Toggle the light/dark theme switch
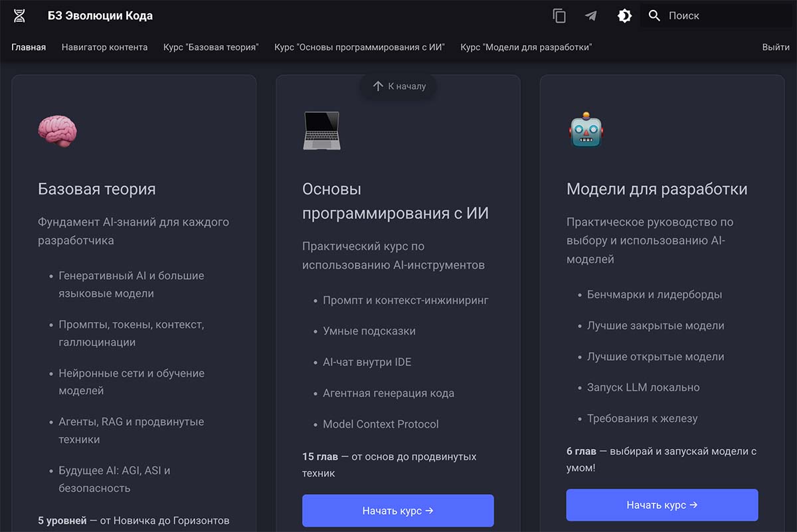Image resolution: width=797 pixels, height=532 pixels. coord(624,16)
